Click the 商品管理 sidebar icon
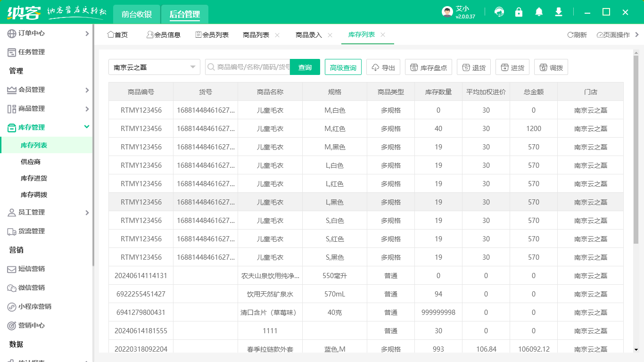This screenshot has width=644, height=362. coord(12,109)
